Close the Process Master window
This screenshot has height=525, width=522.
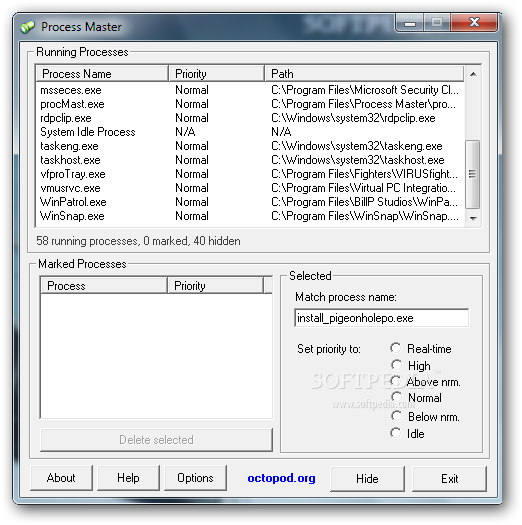474,22
